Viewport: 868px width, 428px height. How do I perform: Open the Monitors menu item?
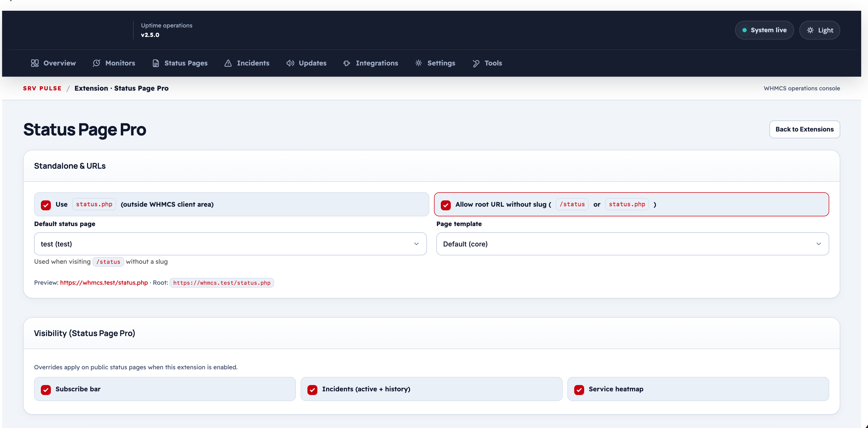tap(114, 63)
